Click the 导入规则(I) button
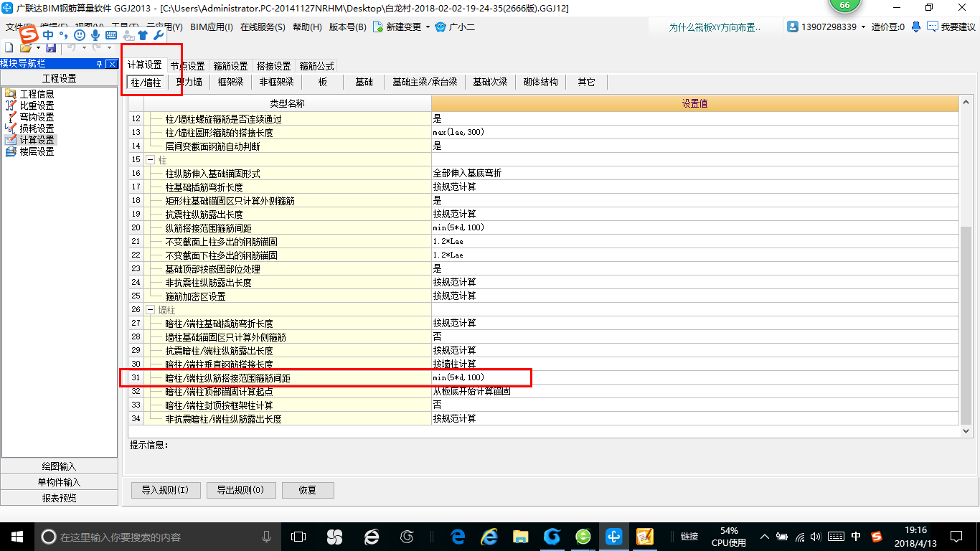Image resolution: width=980 pixels, height=551 pixels. [x=165, y=490]
